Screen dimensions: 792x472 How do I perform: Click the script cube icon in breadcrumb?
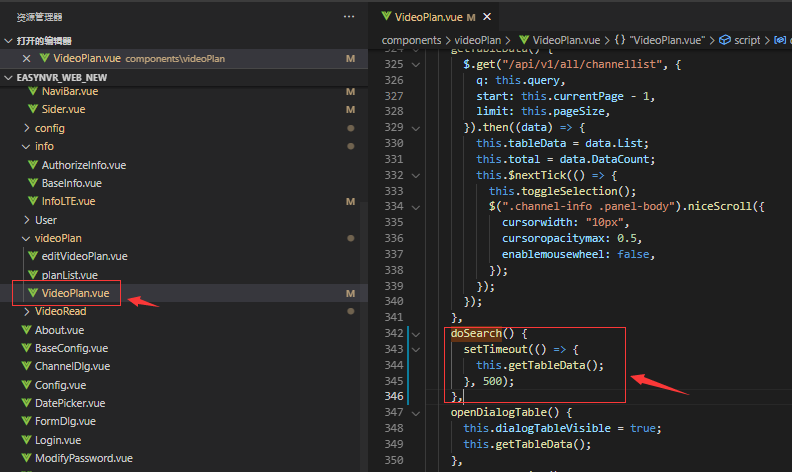point(725,40)
